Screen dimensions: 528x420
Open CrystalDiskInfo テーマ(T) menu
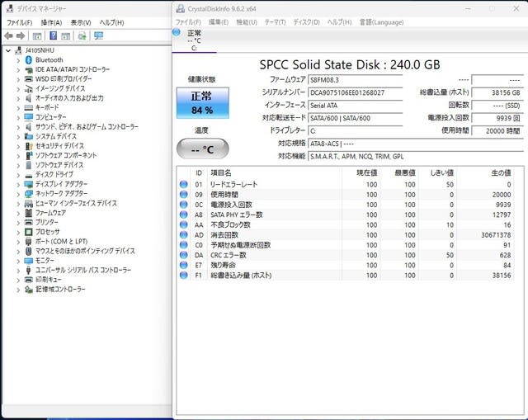275,22
